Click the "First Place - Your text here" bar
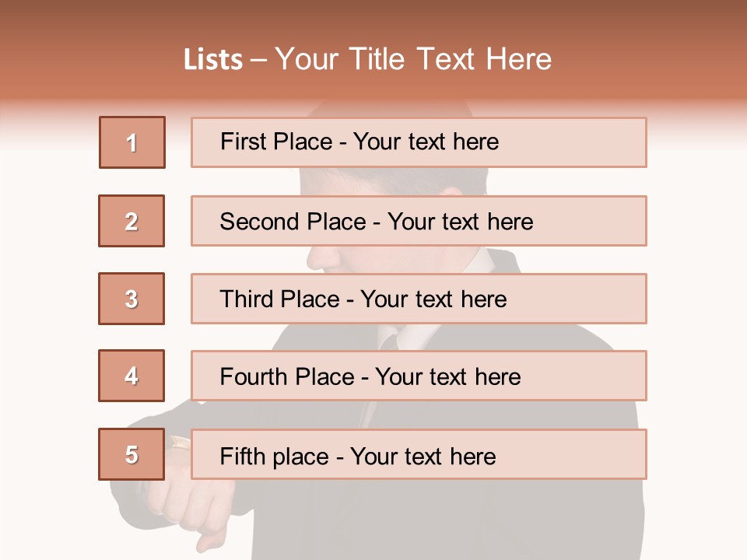 [419, 142]
